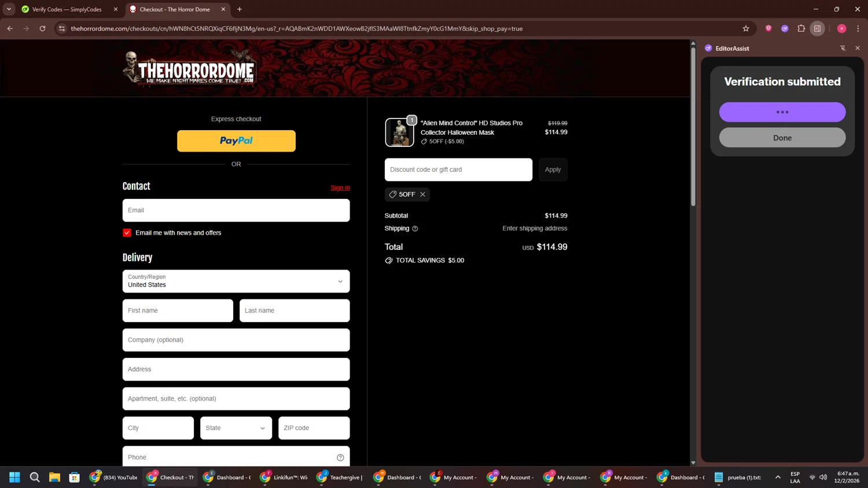Reload the checkout page
The height and width of the screenshot is (488, 868).
42,28
